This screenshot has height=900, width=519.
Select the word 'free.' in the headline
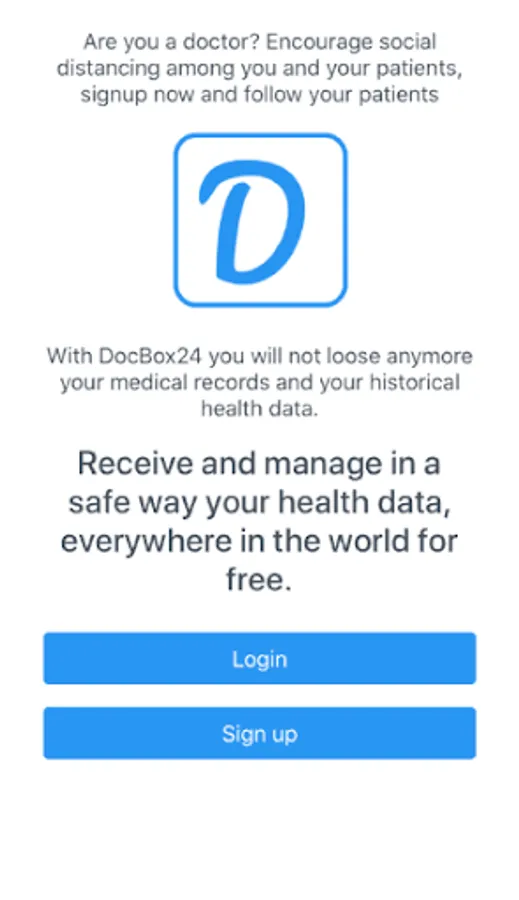coord(259,580)
